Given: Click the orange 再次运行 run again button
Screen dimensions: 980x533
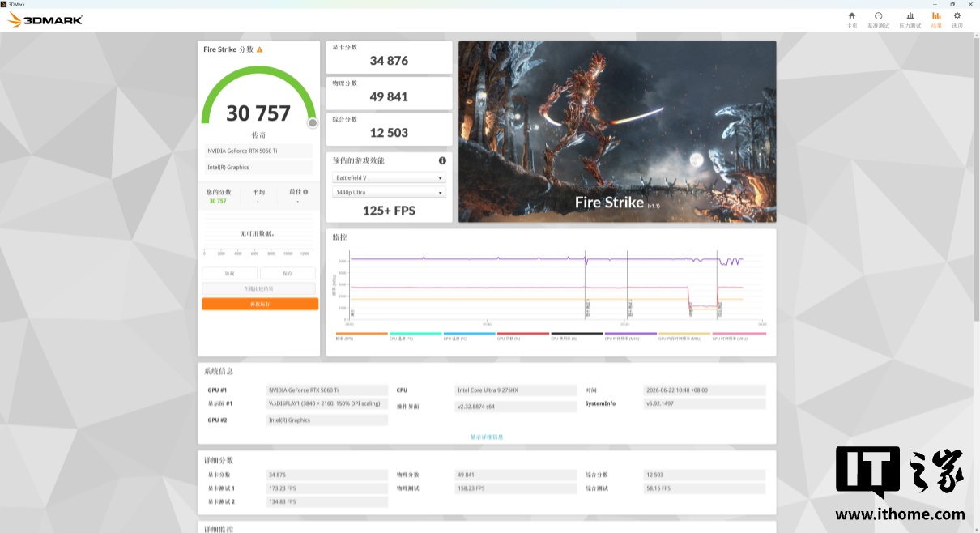Looking at the screenshot, I should [260, 304].
